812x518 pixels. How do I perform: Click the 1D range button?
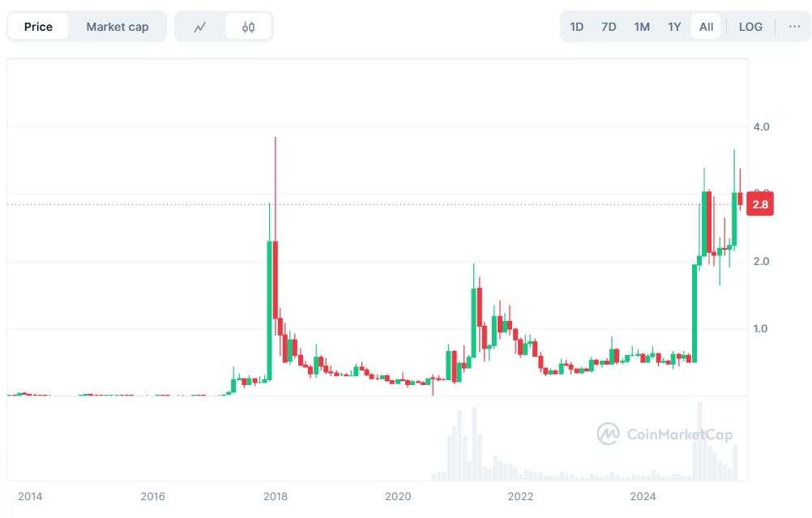[x=576, y=26]
